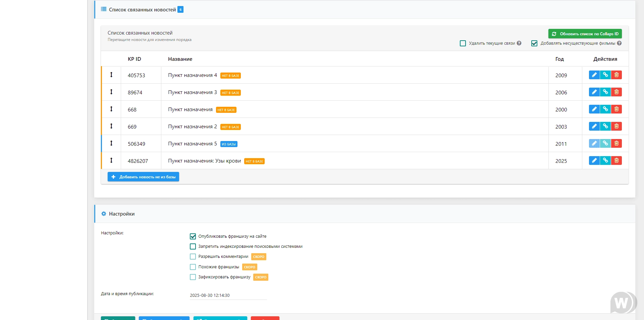The image size is (644, 320).
Task: Uncheck Добавлять несуществующие фильмы checkbox
Action: pyautogui.click(x=534, y=43)
